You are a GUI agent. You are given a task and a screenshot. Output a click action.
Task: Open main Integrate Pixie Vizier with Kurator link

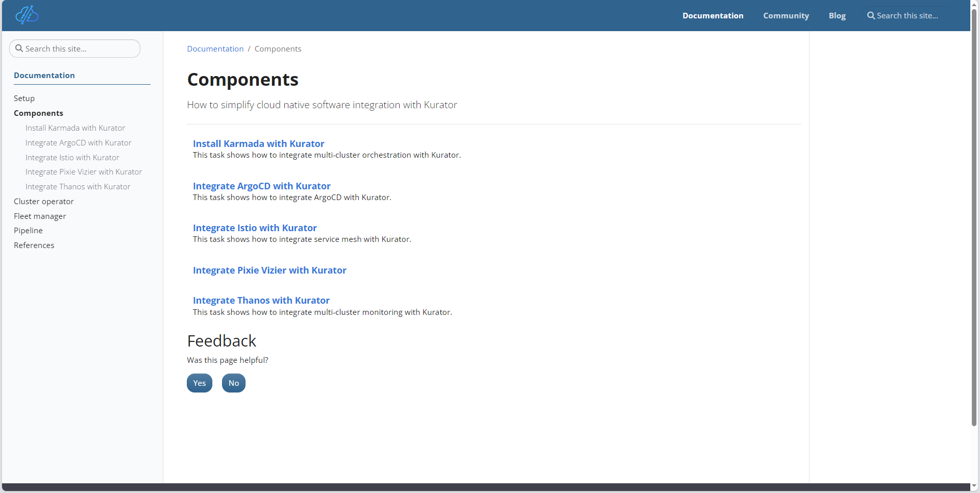coord(269,270)
